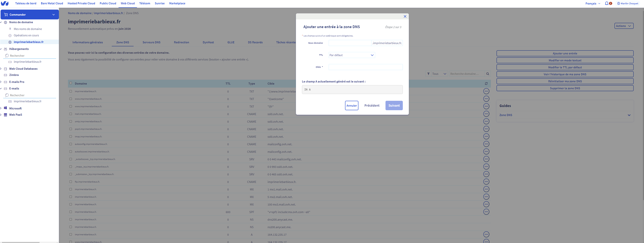The height and width of the screenshot is (243, 644).
Task: Click the domain search magnifier icon
Action: point(487,74)
